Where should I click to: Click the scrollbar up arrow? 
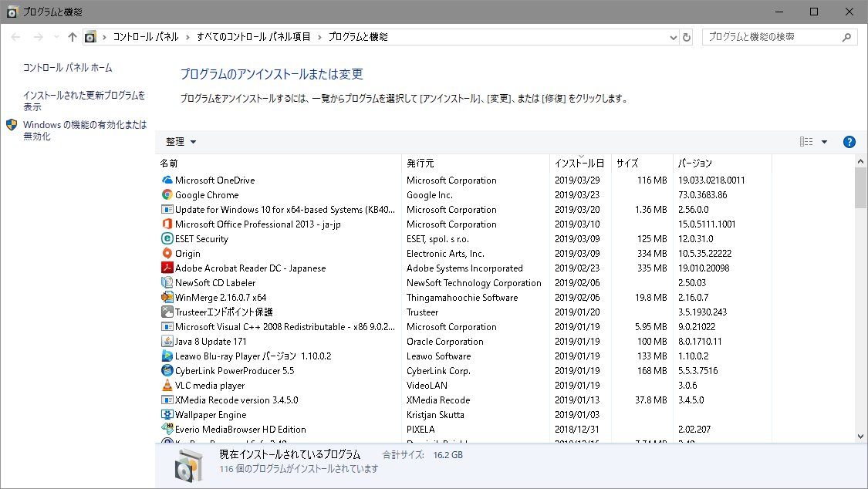[x=860, y=161]
